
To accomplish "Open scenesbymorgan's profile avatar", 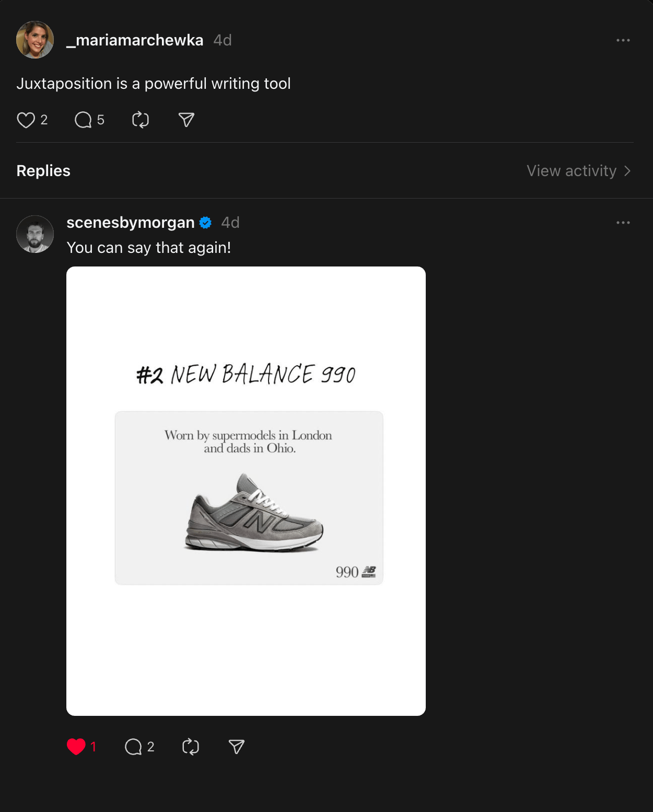I will click(35, 234).
